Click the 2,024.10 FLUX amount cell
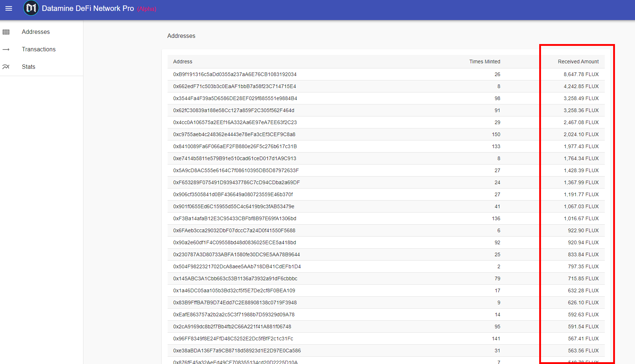The width and height of the screenshot is (635, 364). coord(581,134)
